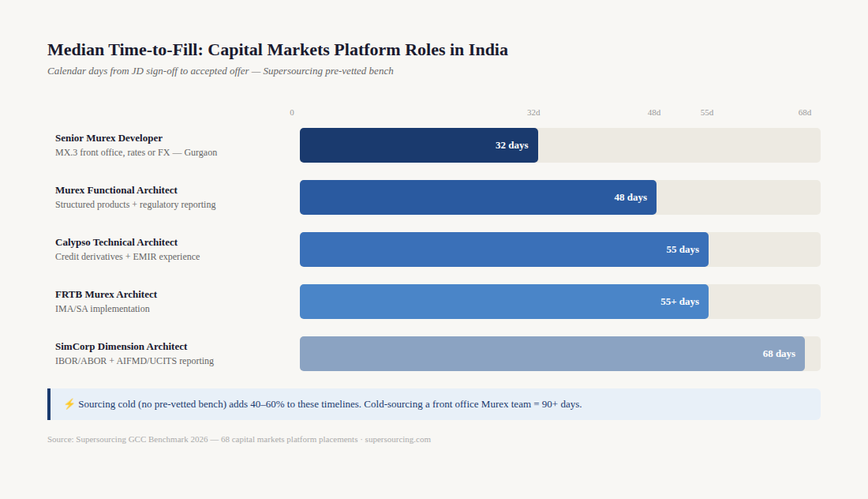
Task: Click the '0' axis tick label
Action: pyautogui.click(x=292, y=112)
